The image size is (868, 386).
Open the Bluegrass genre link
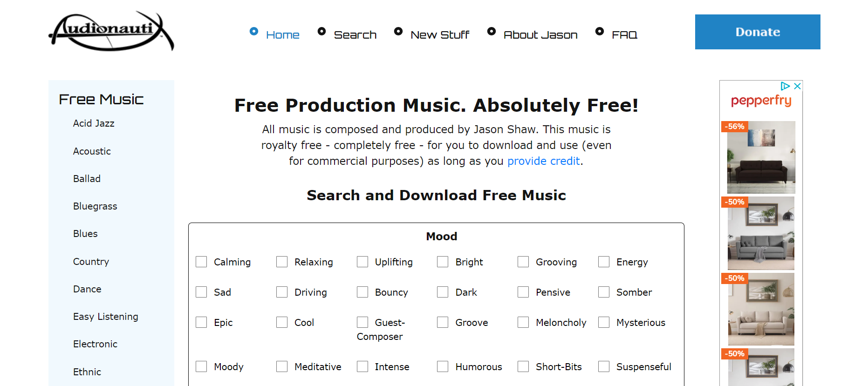(x=95, y=206)
